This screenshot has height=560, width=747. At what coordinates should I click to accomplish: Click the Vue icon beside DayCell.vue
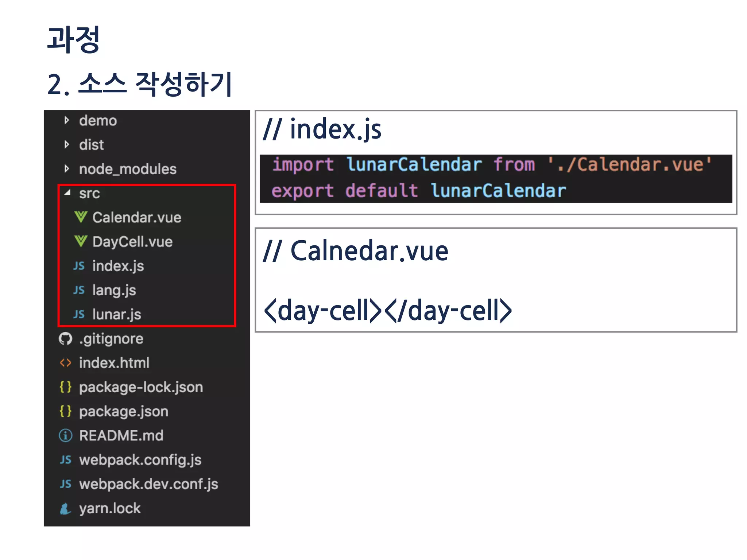click(81, 241)
